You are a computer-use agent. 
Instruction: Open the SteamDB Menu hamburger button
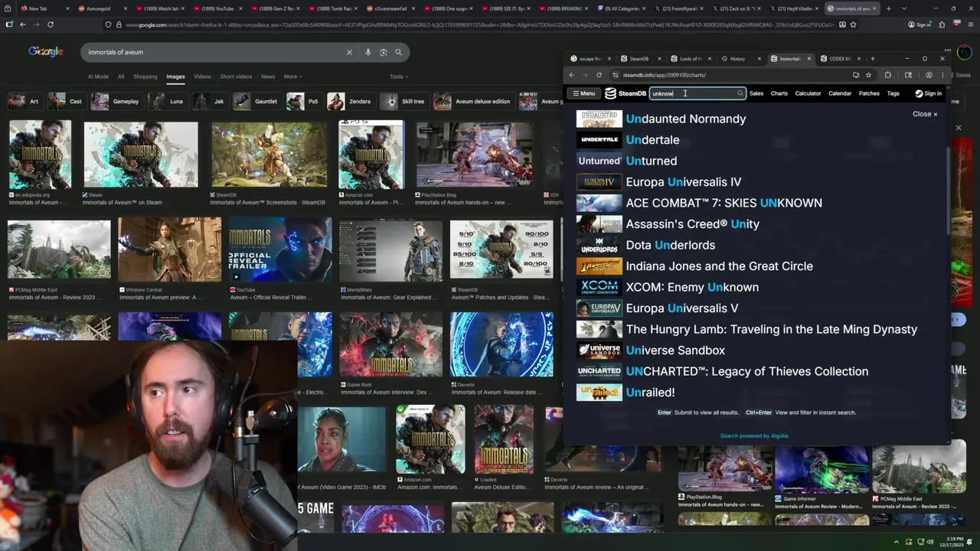coord(584,93)
